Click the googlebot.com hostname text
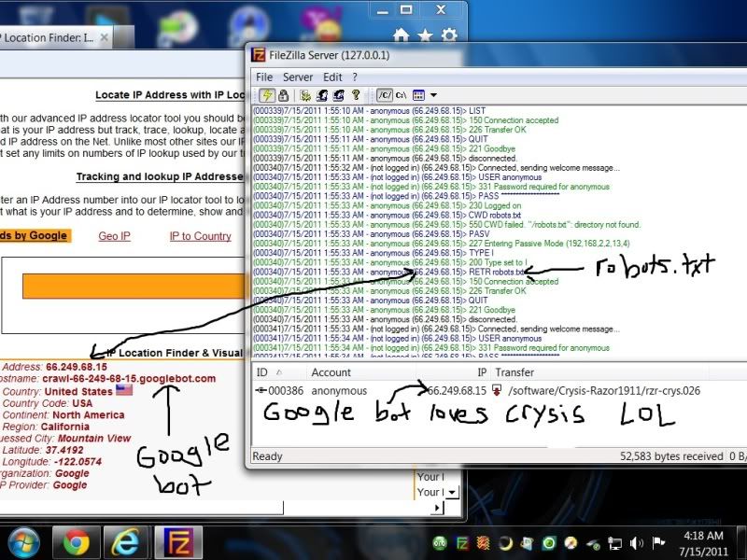Screen dimensions: 747x560 (x=129, y=379)
